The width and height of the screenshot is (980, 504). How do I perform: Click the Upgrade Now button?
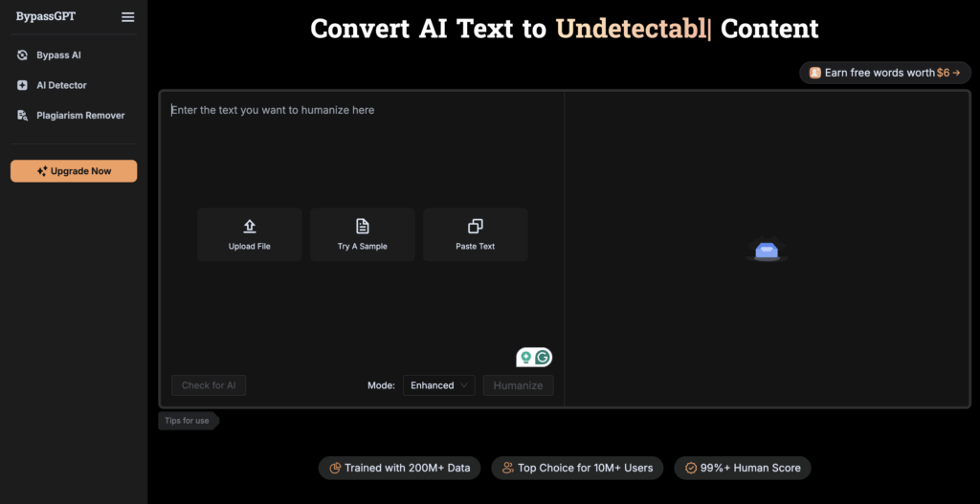[x=74, y=171]
